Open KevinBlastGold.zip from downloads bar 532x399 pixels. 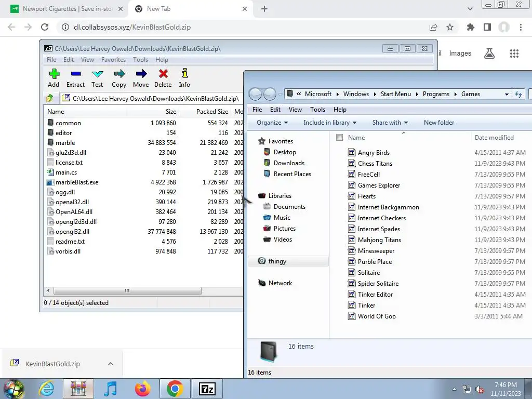[x=52, y=364]
